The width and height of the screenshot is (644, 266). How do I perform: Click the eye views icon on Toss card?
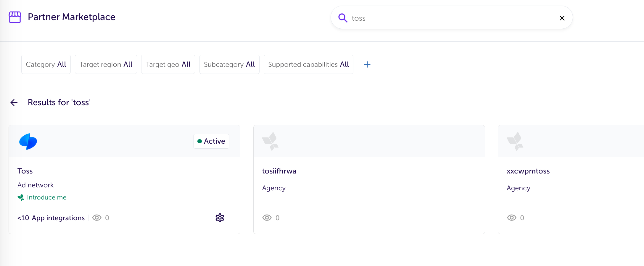click(x=97, y=218)
